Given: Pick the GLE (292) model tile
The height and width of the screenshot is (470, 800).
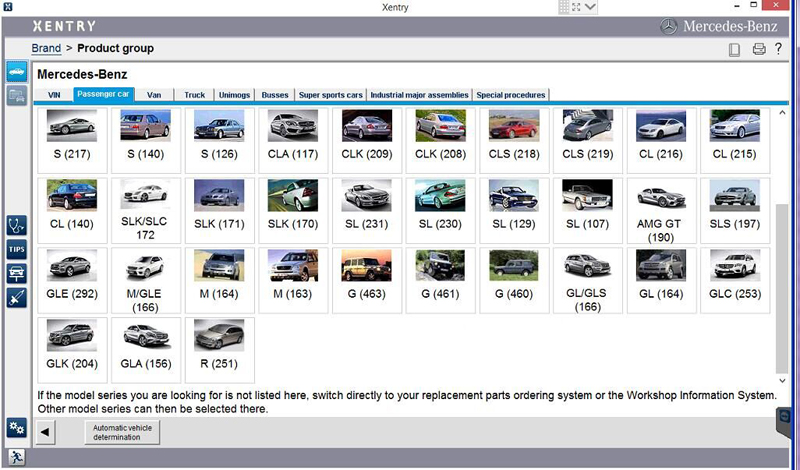Looking at the screenshot, I should click(72, 280).
